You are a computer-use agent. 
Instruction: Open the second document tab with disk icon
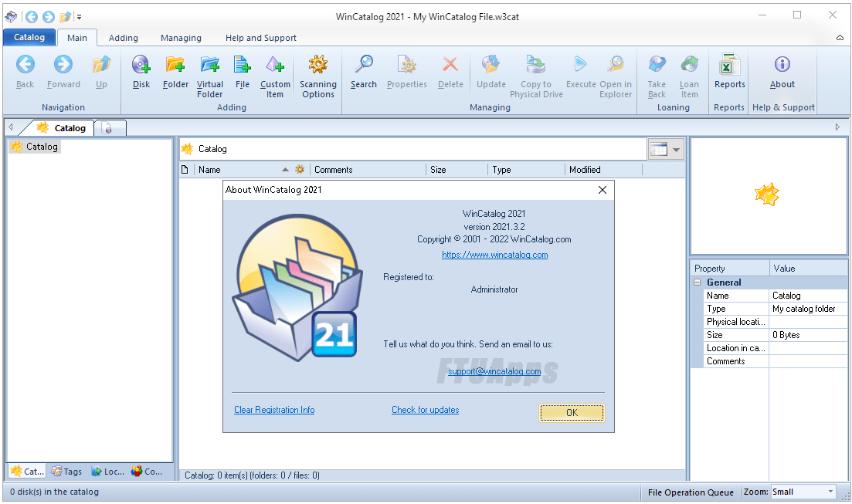click(x=110, y=128)
